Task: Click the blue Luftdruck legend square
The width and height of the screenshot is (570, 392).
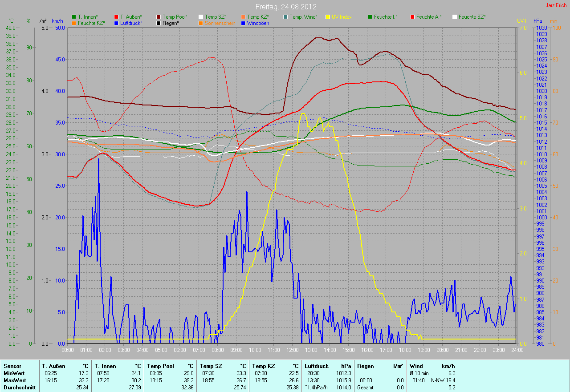Action: pos(116,23)
